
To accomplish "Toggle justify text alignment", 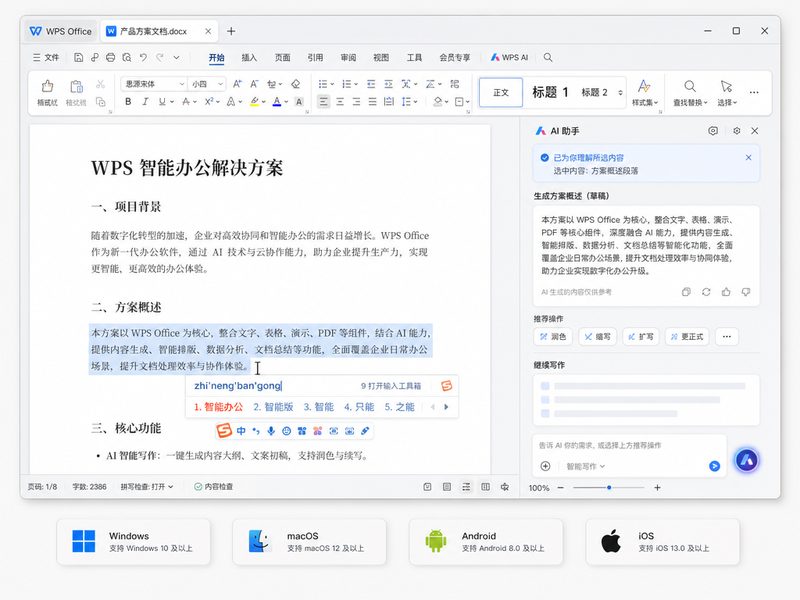I will click(373, 102).
